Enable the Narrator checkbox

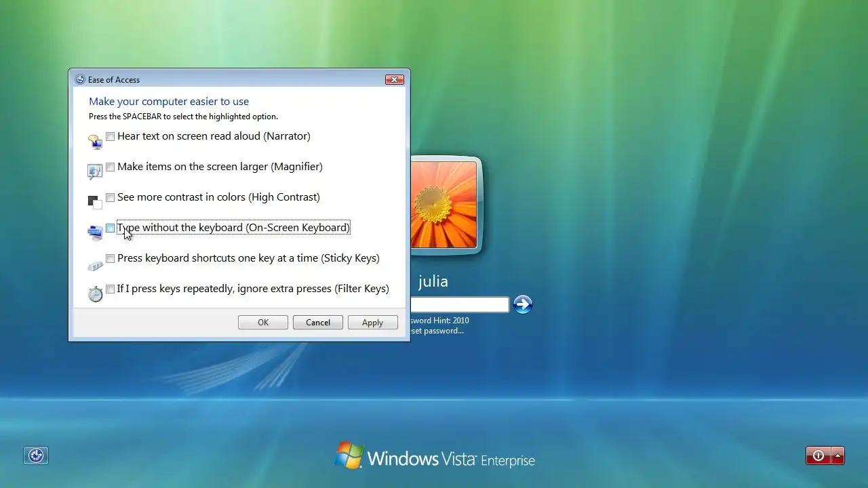click(x=110, y=137)
